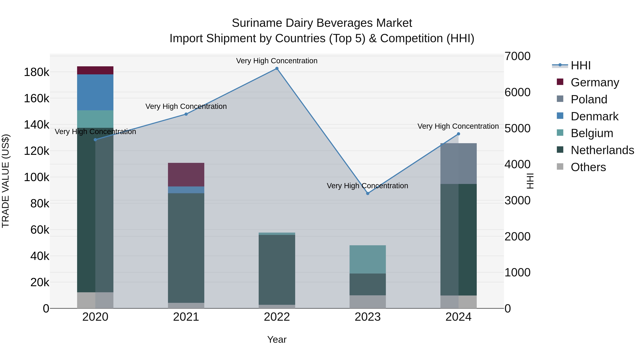
Task: Click the 2020 Netherlands bar segment
Action: pyautogui.click(x=95, y=210)
